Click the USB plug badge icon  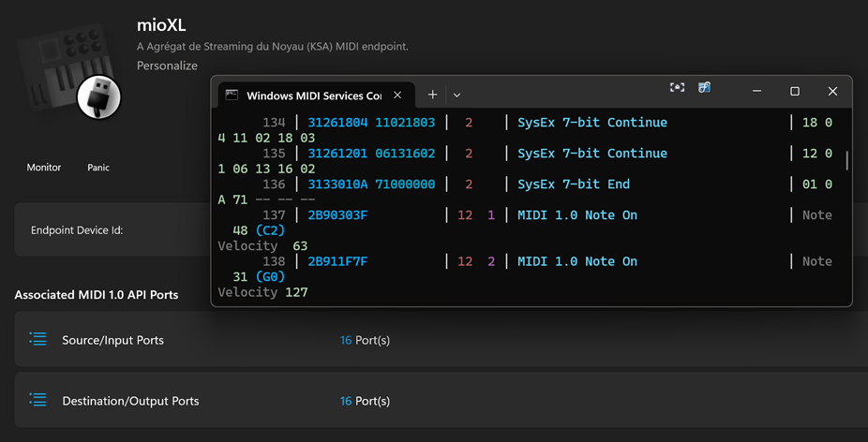tap(98, 96)
